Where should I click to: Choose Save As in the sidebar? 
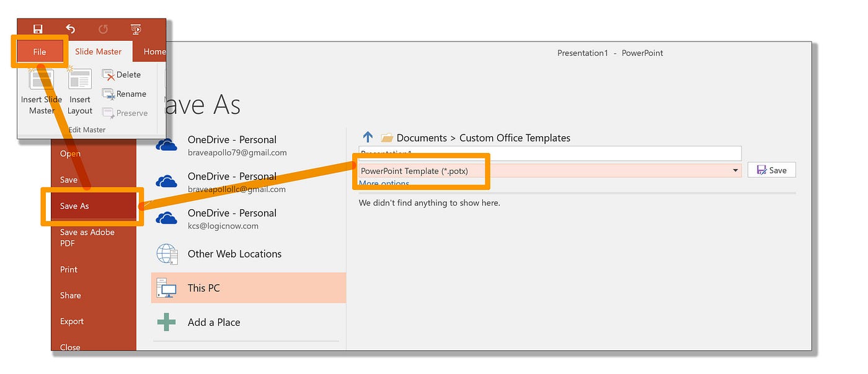point(94,206)
